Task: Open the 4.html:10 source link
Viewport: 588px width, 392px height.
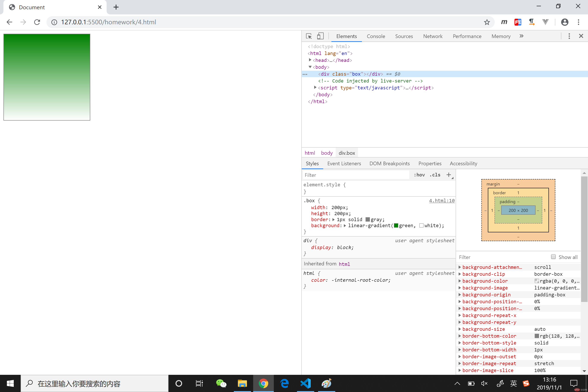Action: click(442, 201)
